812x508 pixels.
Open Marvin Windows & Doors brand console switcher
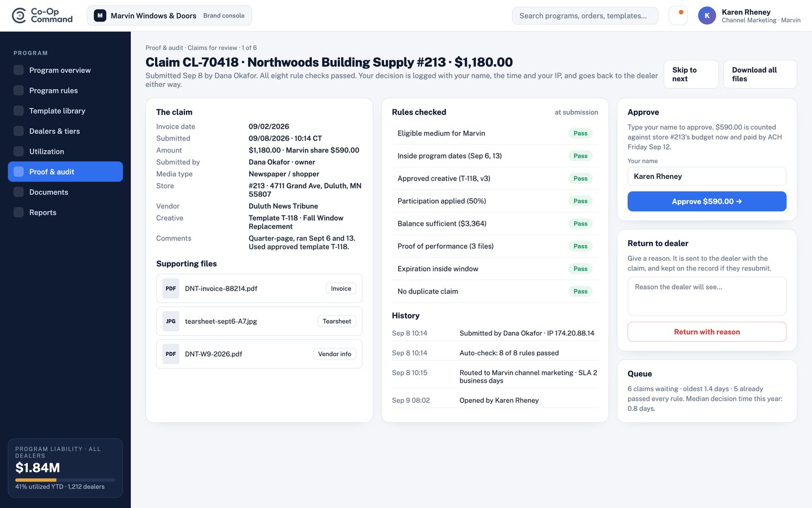[x=169, y=16]
